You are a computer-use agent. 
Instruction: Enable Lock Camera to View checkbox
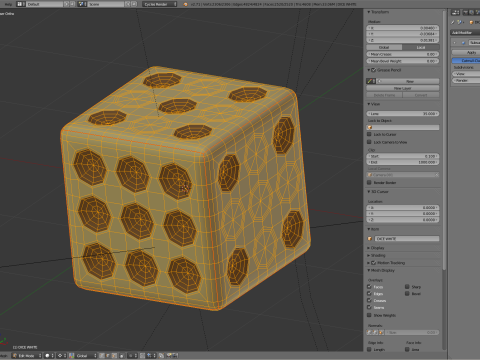tap(369, 142)
